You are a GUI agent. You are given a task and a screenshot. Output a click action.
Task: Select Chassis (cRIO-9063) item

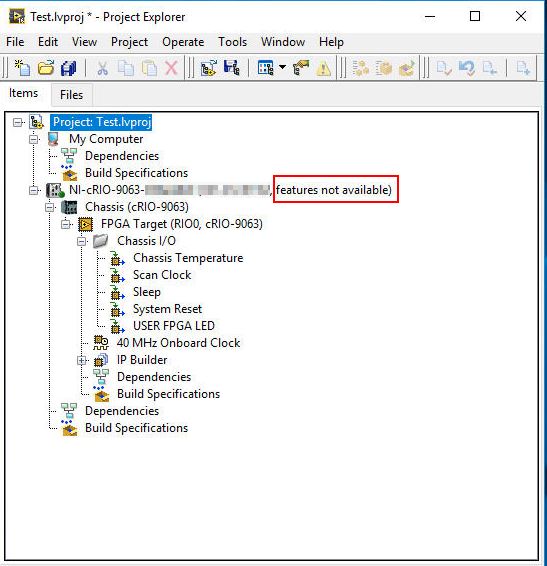(x=137, y=207)
